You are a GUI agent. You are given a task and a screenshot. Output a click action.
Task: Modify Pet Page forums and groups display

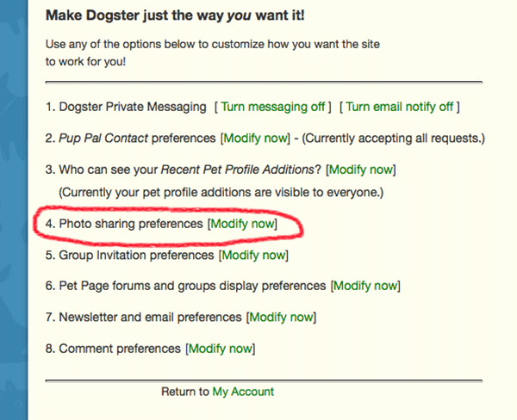(x=365, y=286)
